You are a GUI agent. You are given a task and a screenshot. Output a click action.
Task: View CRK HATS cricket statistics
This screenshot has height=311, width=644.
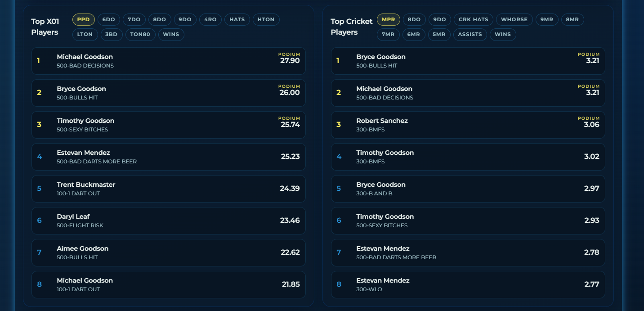point(473,19)
